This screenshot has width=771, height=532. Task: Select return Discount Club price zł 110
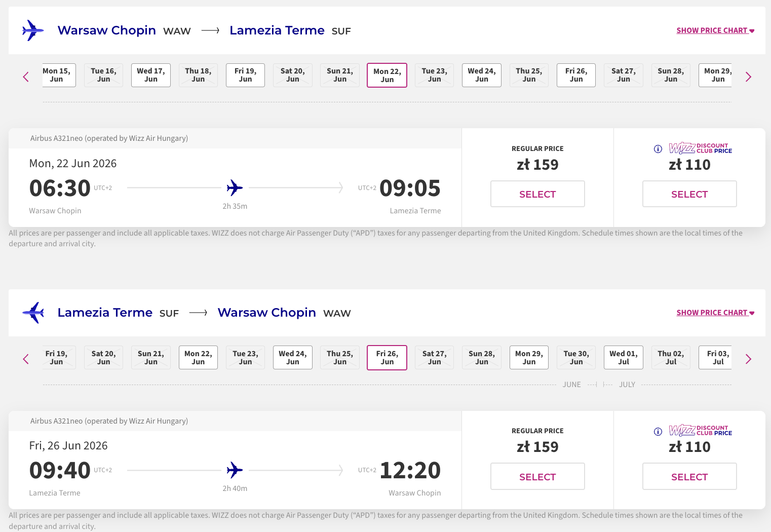(x=689, y=477)
